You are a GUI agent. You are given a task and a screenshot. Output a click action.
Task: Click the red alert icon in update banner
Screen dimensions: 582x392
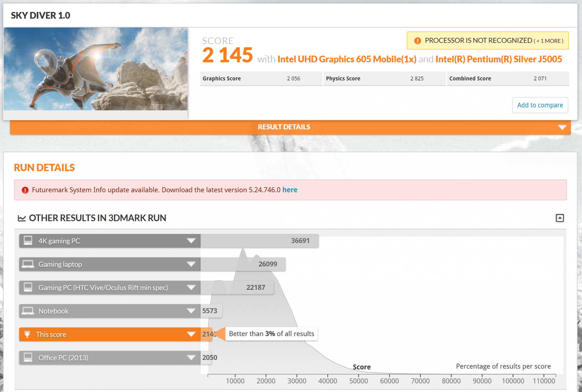pyautogui.click(x=25, y=190)
